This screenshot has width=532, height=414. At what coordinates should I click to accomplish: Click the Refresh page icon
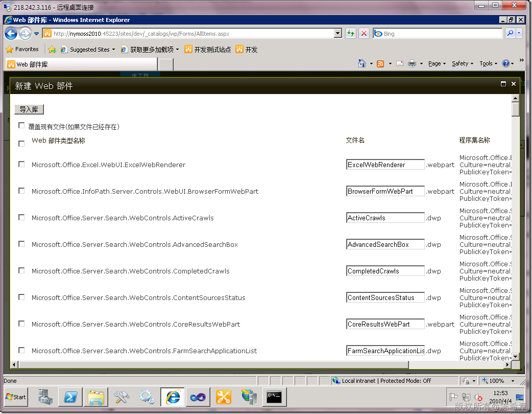pyautogui.click(x=351, y=33)
